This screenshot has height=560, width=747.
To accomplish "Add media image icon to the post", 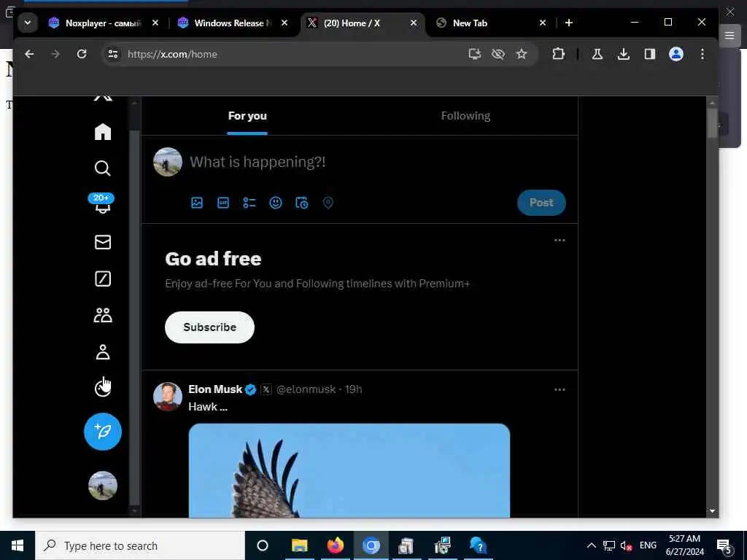I will (x=197, y=203).
